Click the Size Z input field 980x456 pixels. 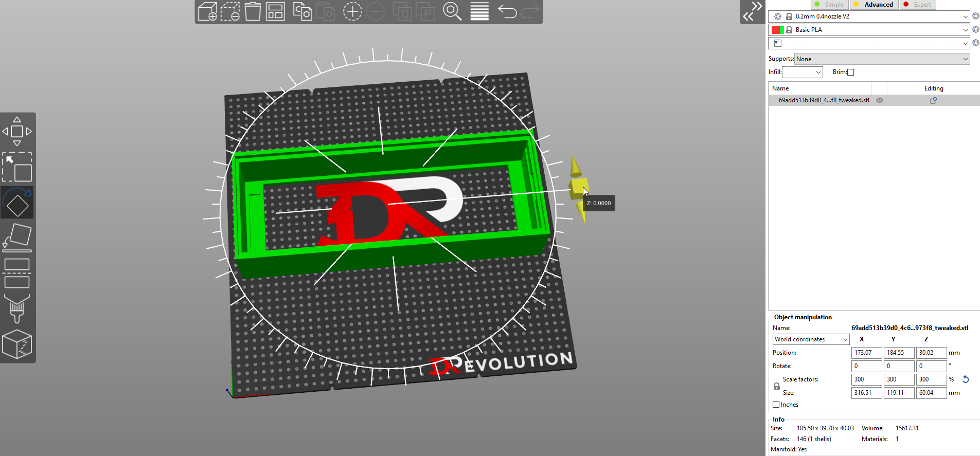click(931, 393)
